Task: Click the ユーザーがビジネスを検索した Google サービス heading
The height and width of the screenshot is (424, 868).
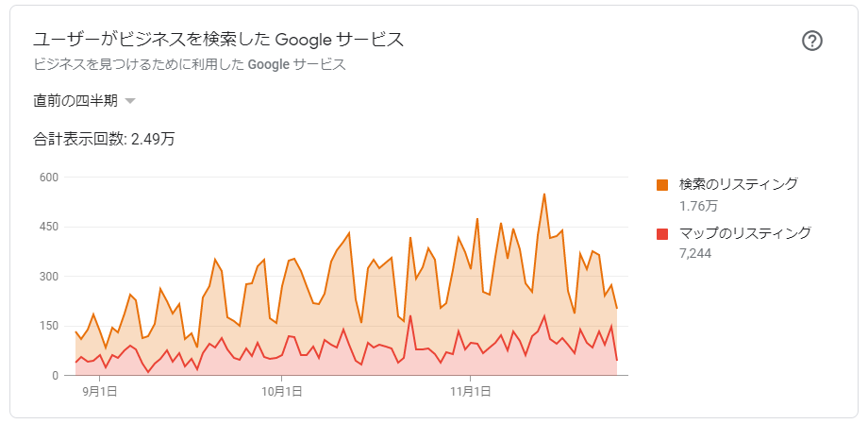Action: pos(218,40)
